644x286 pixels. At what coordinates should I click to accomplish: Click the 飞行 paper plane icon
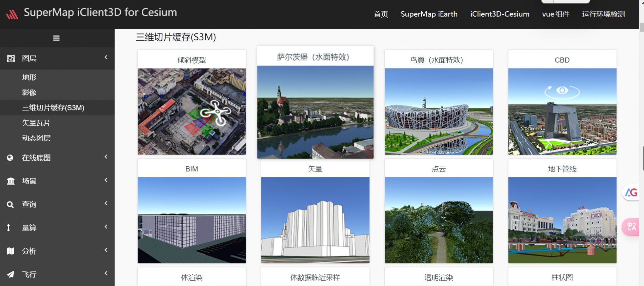11,274
